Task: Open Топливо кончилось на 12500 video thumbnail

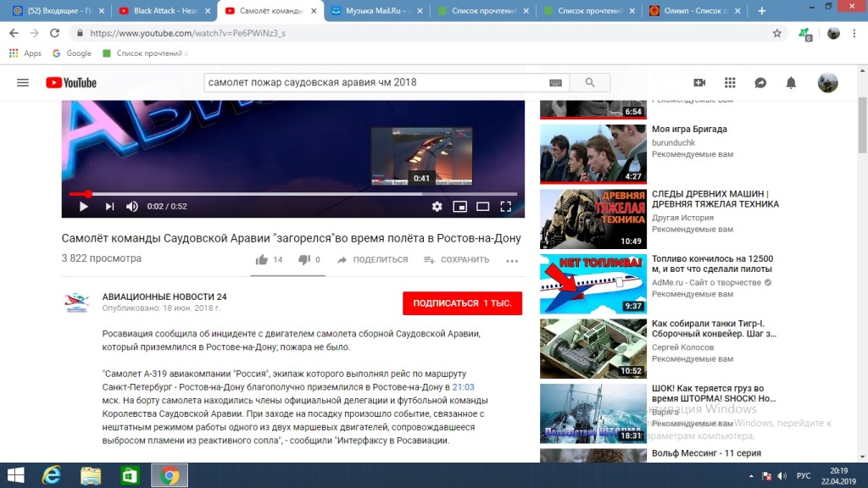Action: click(593, 284)
